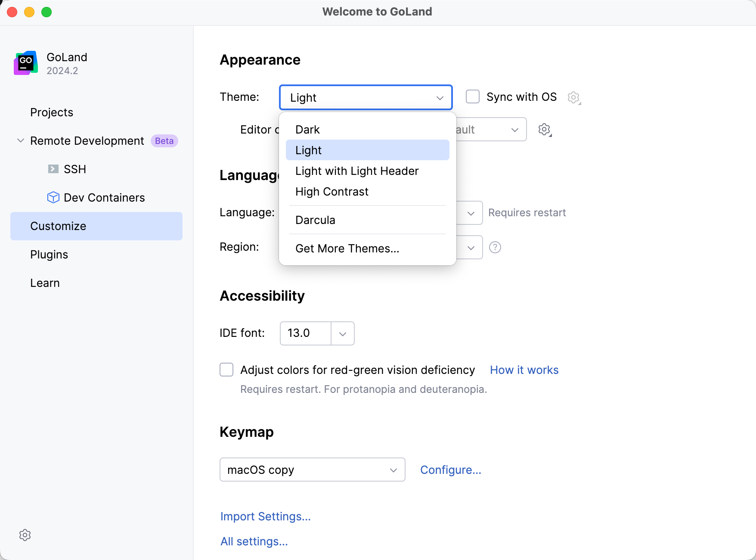Click the "Requires restart" hint text

pos(527,213)
